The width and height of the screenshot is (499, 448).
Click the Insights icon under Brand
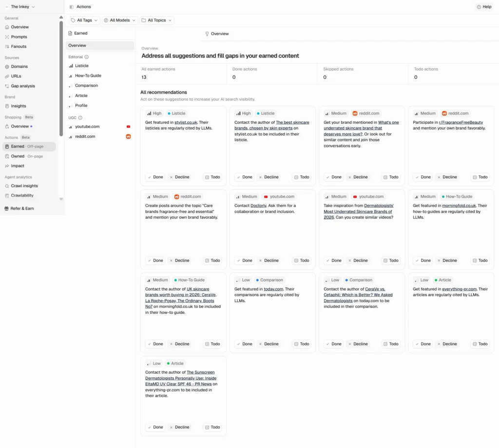pos(7,106)
